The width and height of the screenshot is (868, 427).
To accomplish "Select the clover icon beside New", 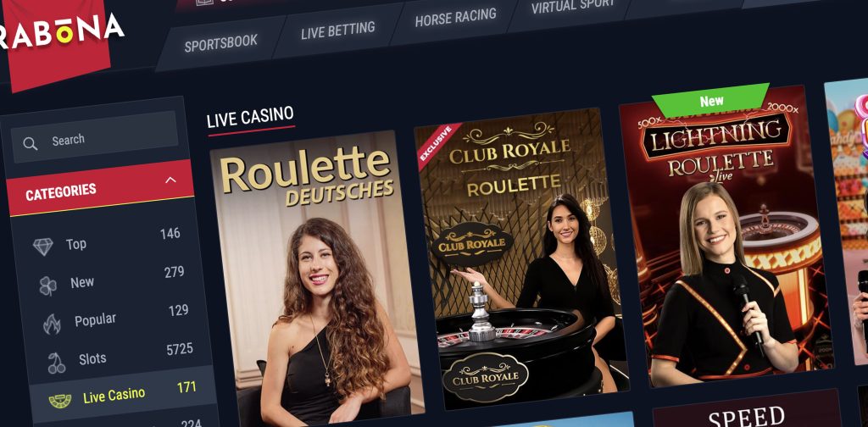I will tap(48, 286).
